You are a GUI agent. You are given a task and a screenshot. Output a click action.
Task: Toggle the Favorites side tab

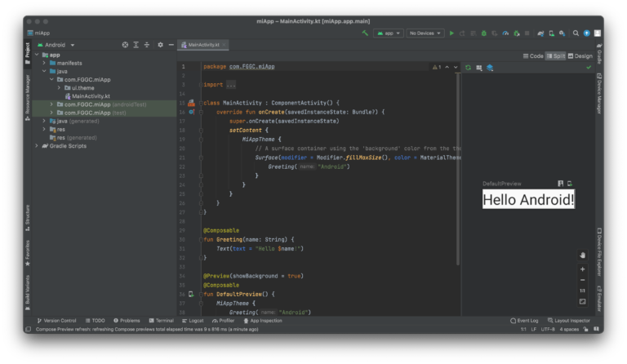click(28, 253)
